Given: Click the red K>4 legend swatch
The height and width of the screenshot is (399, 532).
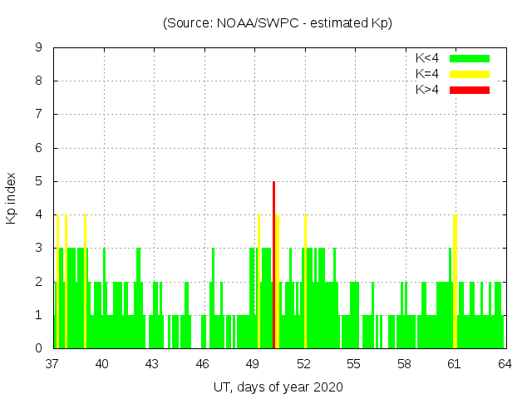Looking at the screenshot, I should [470, 89].
